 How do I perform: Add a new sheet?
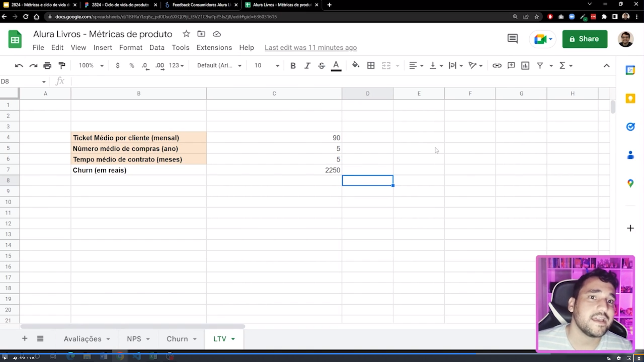point(24,339)
